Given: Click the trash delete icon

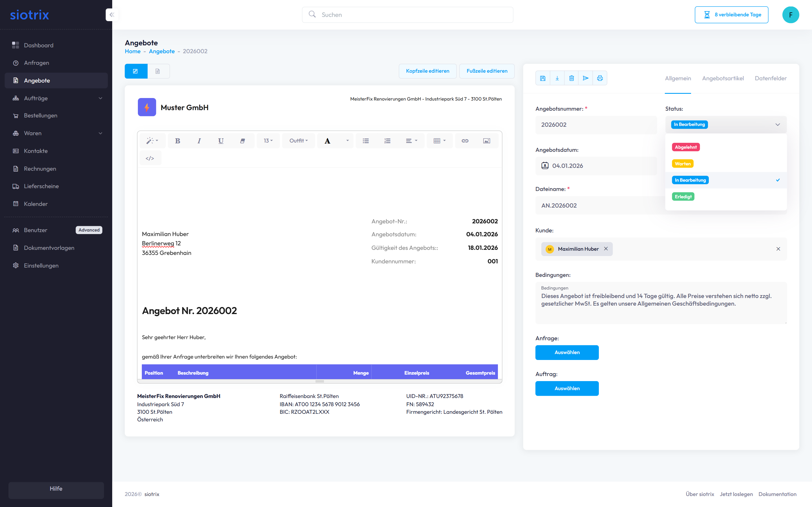Looking at the screenshot, I should coord(572,78).
